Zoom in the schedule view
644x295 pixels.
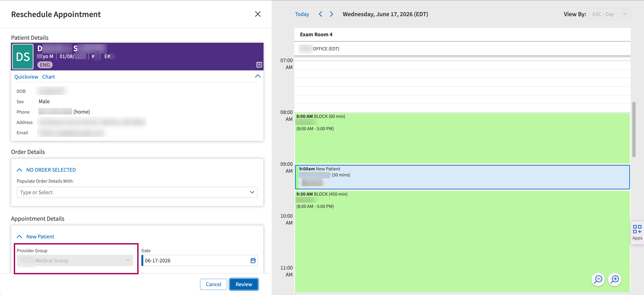[614, 279]
